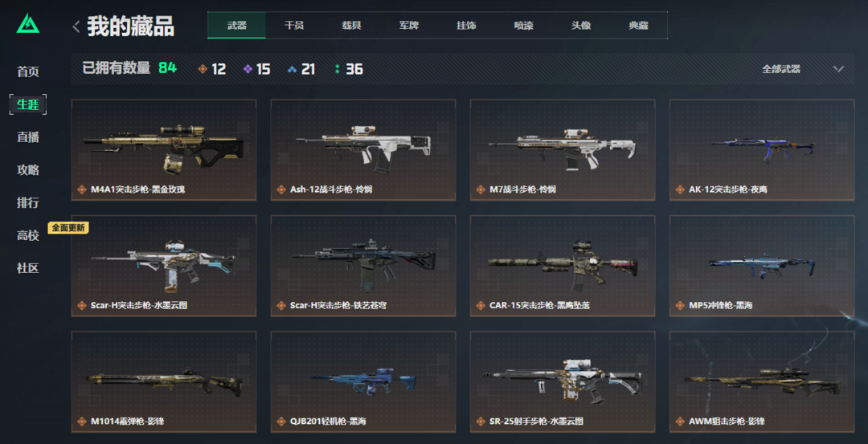Go back using the arrow beside 我的藏品
The width and height of the screenshot is (868, 444).
pyautogui.click(x=76, y=26)
